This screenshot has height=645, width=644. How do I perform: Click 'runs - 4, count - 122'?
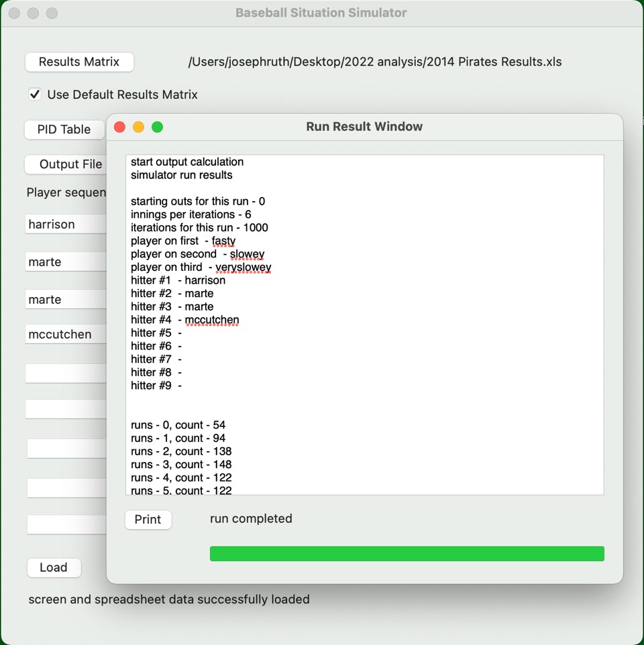pyautogui.click(x=181, y=477)
